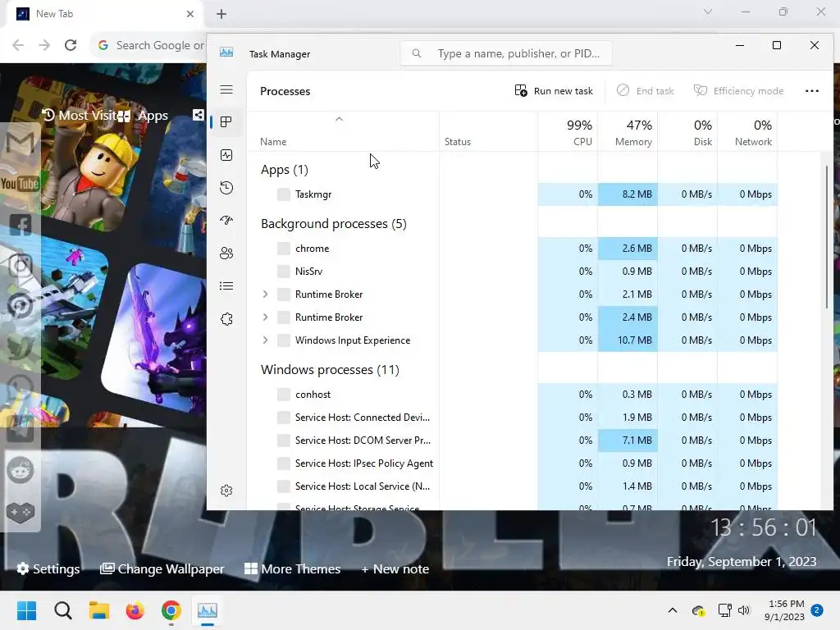Open the Instagram shortcut icon
840x630 pixels.
point(21,266)
